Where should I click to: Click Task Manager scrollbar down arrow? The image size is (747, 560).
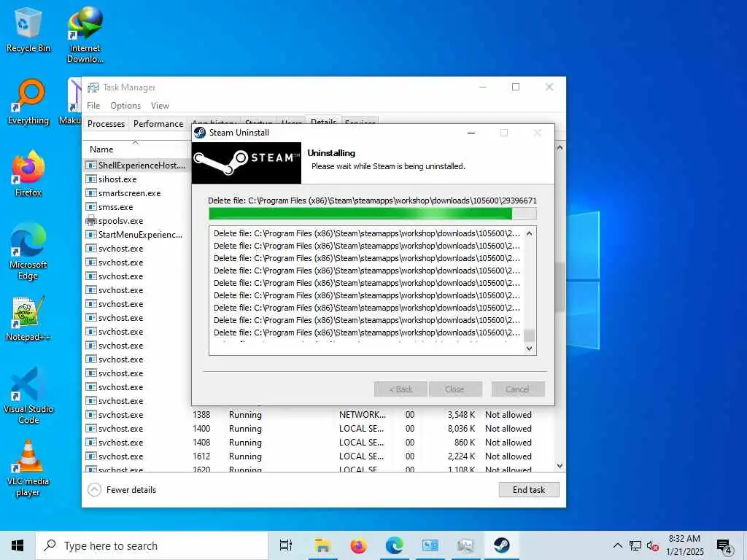coord(560,466)
